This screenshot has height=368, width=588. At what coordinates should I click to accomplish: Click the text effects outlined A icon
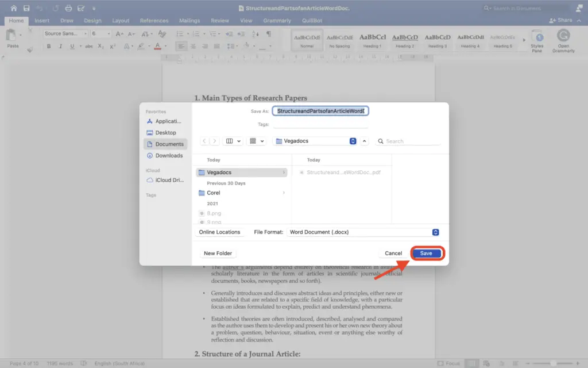[x=127, y=46]
